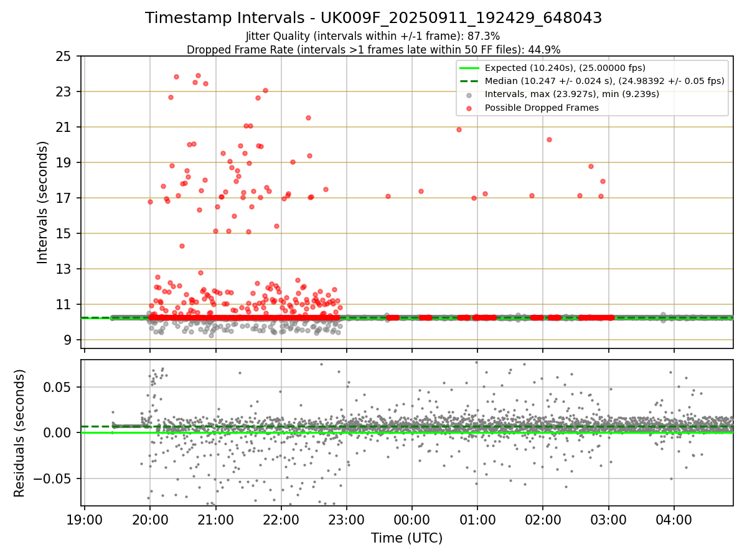This screenshot has width=747, height=560.
Task: Click the plot title 'Timestamp Intervals - UK009F_20250911_192429_648043'
Action: click(x=374, y=18)
